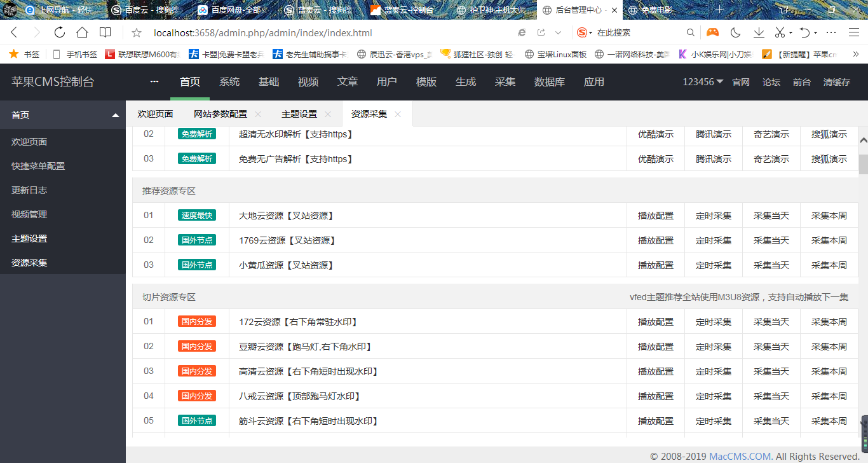This screenshot has width=868, height=463.
Task: Bookmark this page with the star
Action: pos(136,32)
